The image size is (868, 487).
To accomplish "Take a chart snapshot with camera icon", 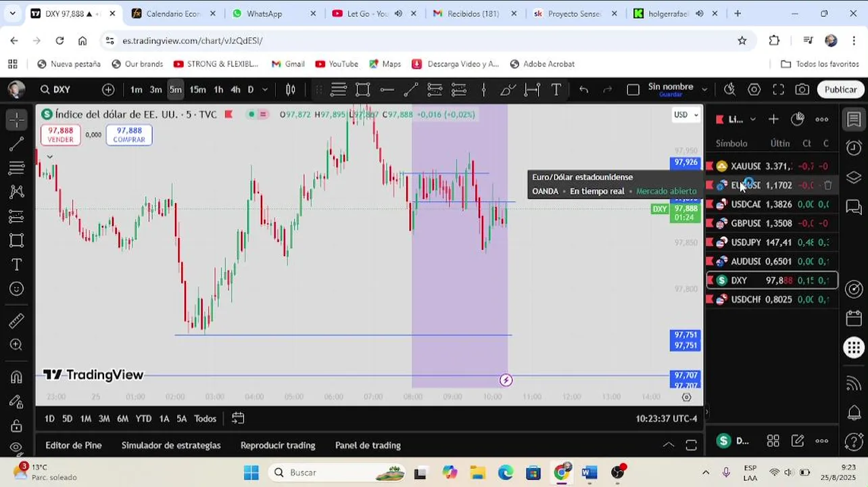I will (x=802, y=89).
